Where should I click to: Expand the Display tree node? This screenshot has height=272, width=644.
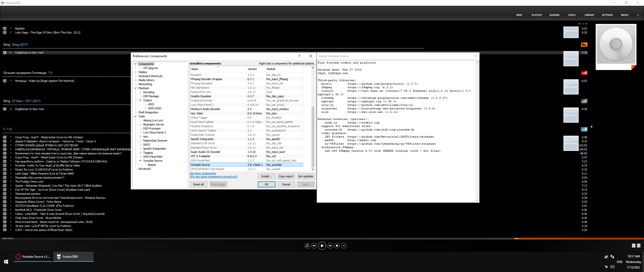pyautogui.click(x=136, y=72)
